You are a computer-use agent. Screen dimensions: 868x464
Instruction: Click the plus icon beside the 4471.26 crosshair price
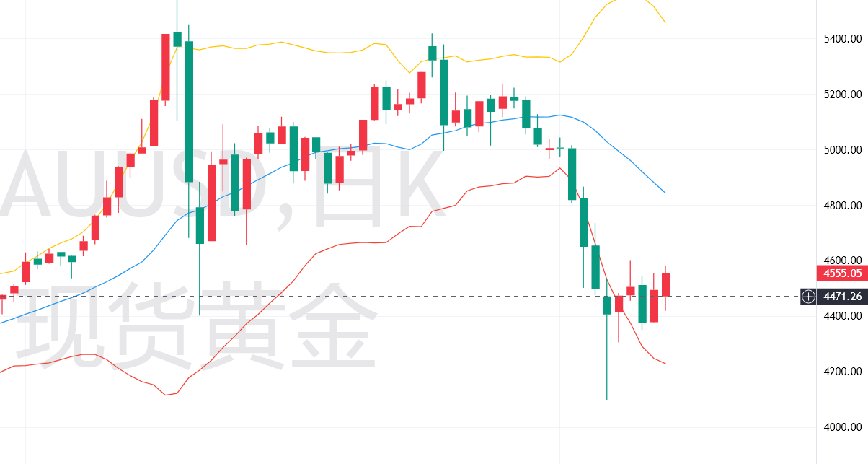coord(809,297)
